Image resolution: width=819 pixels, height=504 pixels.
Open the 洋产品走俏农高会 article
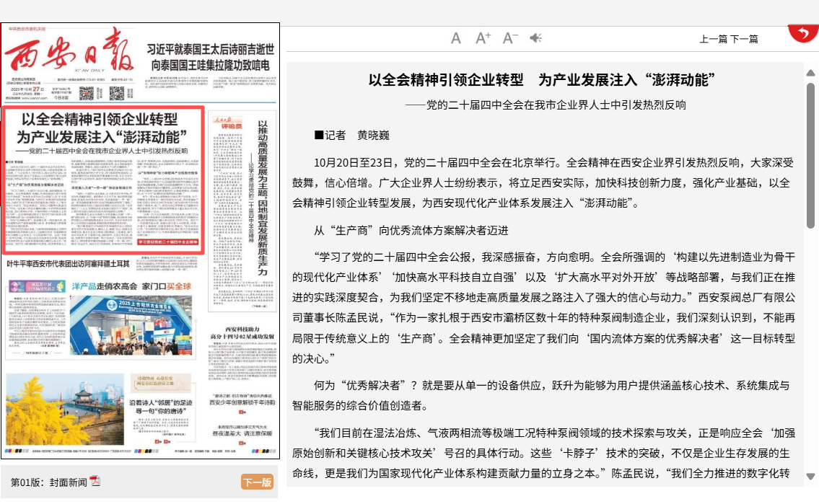point(131,286)
